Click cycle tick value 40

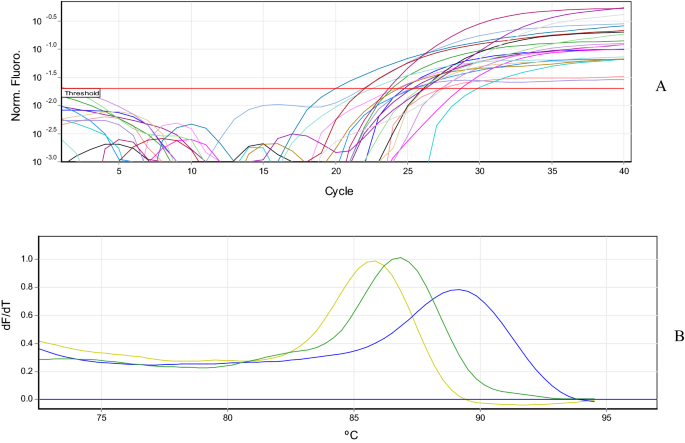[x=624, y=171]
